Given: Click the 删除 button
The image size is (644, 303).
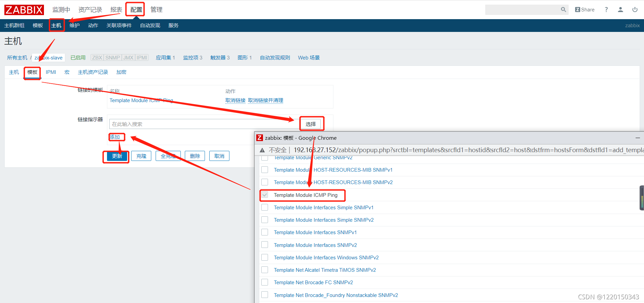Looking at the screenshot, I should [195, 156].
